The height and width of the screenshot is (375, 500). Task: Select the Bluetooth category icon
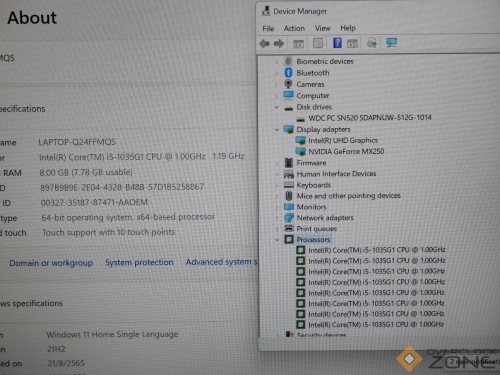pyautogui.click(x=289, y=73)
